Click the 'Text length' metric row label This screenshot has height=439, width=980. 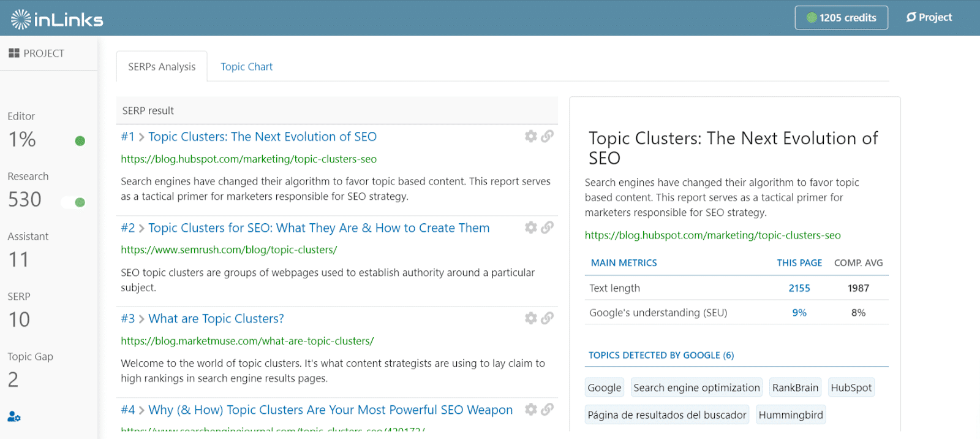615,288
